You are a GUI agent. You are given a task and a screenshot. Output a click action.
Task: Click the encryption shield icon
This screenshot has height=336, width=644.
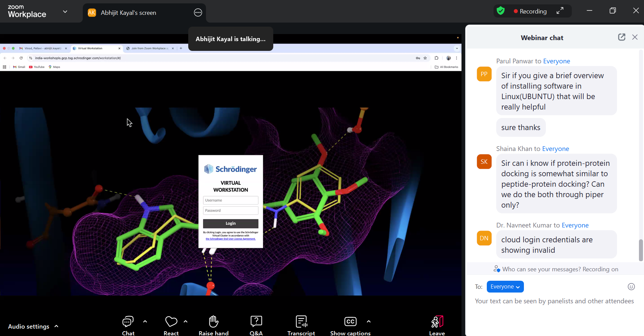click(501, 11)
